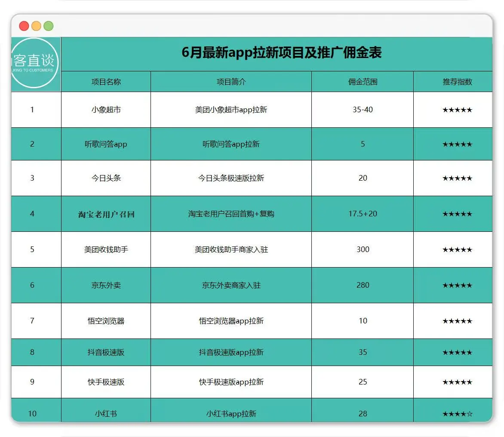Click the commission value 20 cell
This screenshot has width=504, height=437.
[x=363, y=178]
